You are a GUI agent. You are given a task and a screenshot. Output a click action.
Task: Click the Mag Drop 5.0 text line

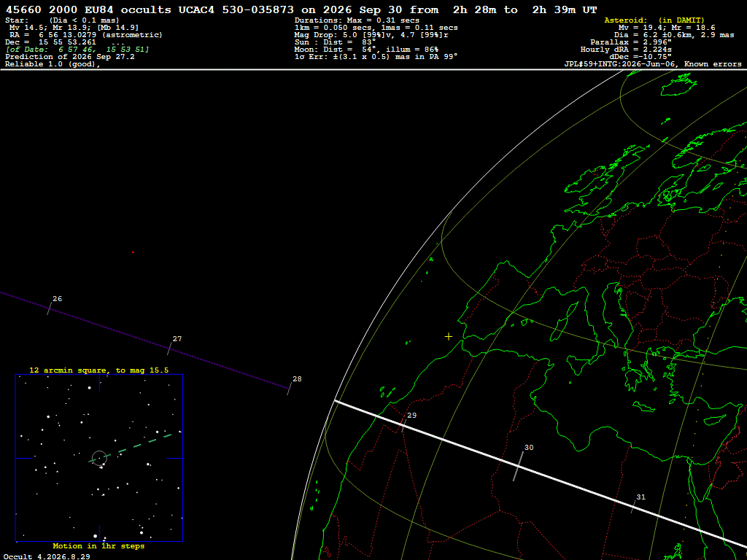tap(371, 35)
